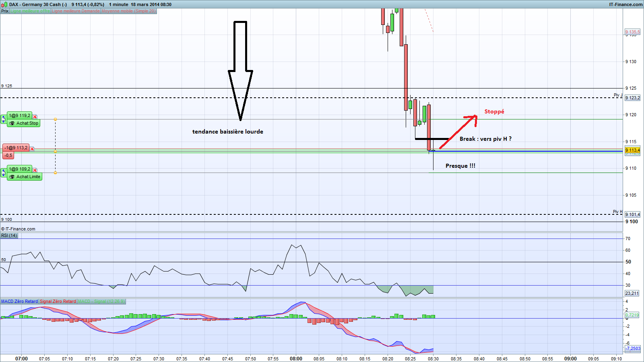The image size is (644, 362).
Task: Click the yellow 9 113,4 current price tag
Action: coord(632,150)
